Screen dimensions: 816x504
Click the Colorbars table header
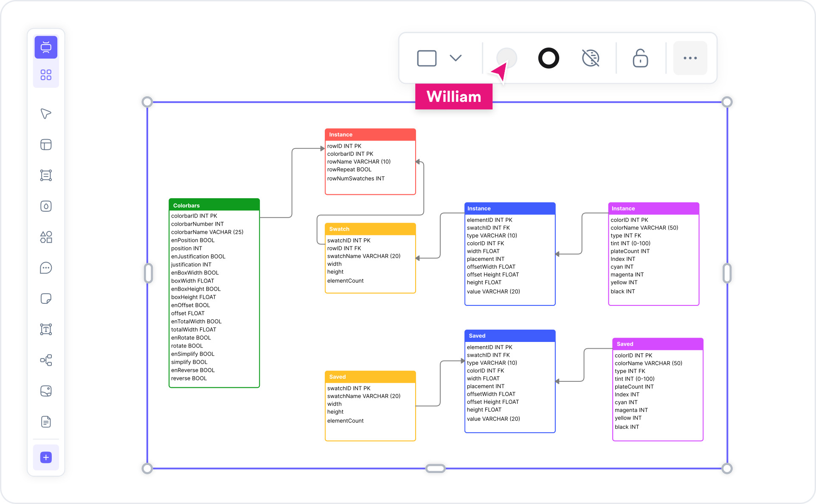coord(214,205)
